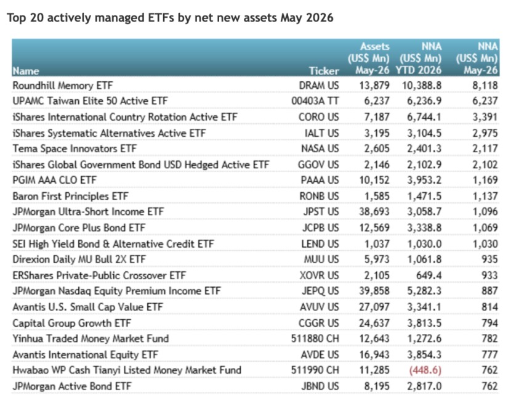The height and width of the screenshot is (403, 532).
Task: Click the NNA YTD 2026 header
Action: [418, 58]
